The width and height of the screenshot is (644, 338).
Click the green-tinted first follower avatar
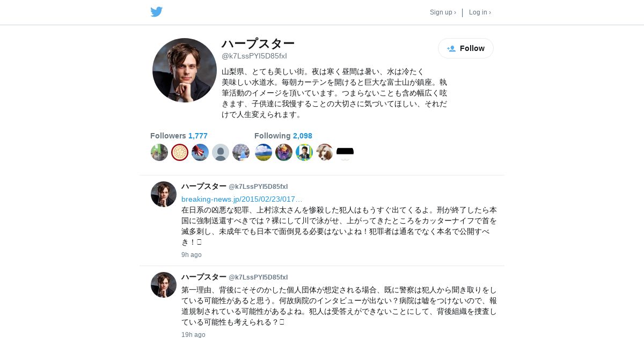click(x=159, y=152)
